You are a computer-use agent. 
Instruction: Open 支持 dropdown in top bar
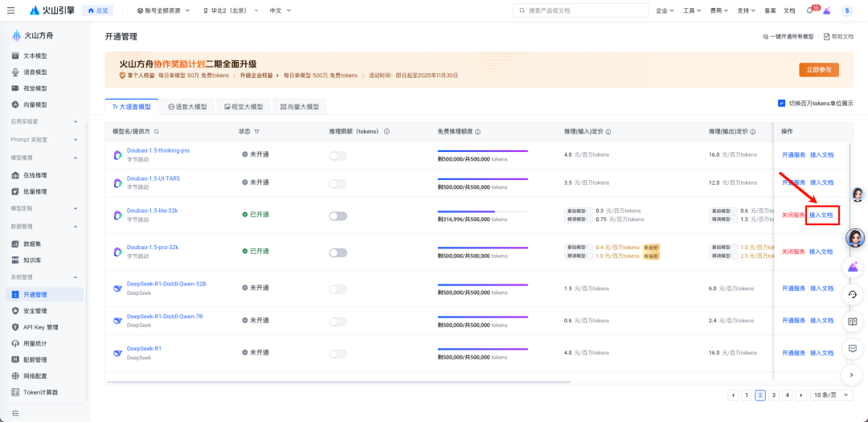[746, 10]
